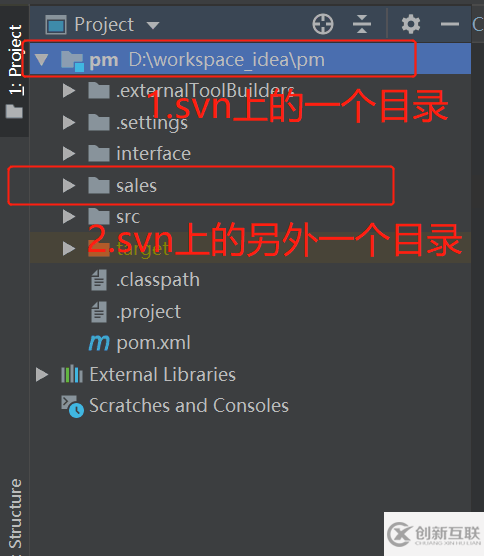
Task: Open the Structure side tab
Action: pos(15,514)
